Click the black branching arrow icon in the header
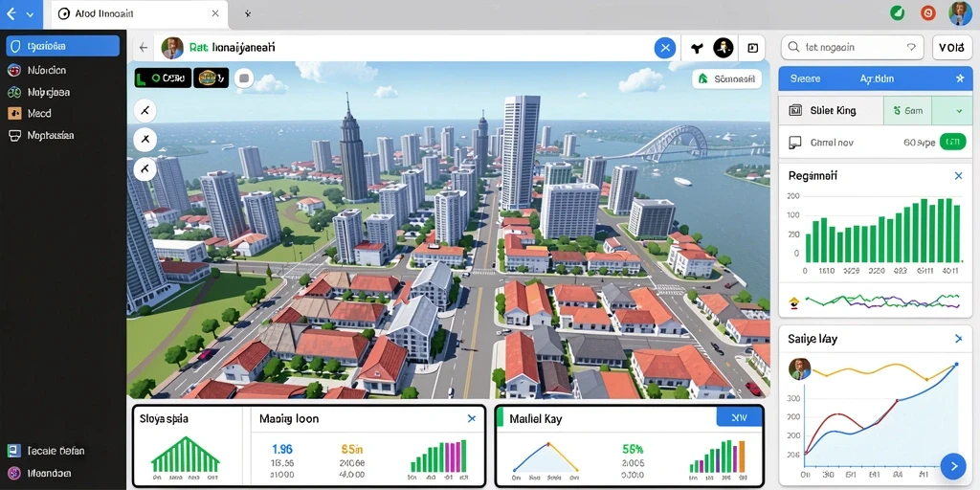Screen dimensions: 980x490 [x=697, y=48]
